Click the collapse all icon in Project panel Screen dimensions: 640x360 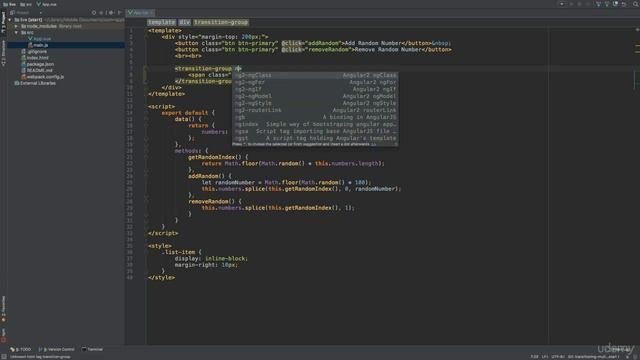click(102, 13)
